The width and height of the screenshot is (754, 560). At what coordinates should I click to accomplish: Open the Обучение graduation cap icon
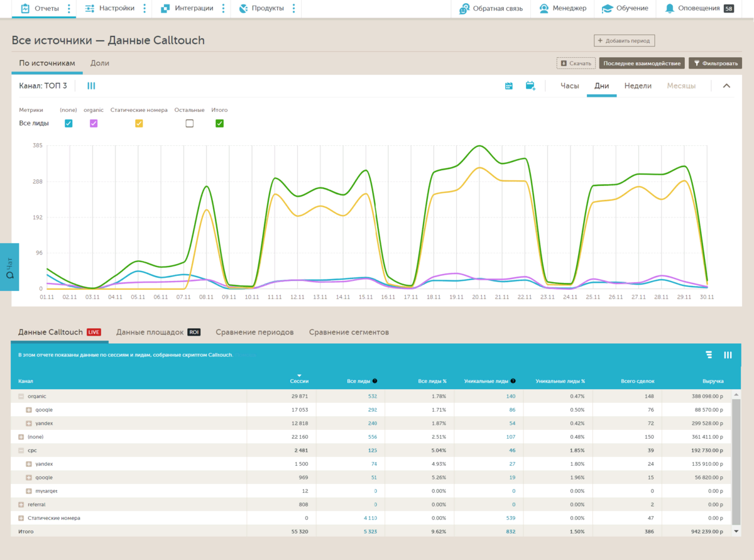tap(607, 8)
